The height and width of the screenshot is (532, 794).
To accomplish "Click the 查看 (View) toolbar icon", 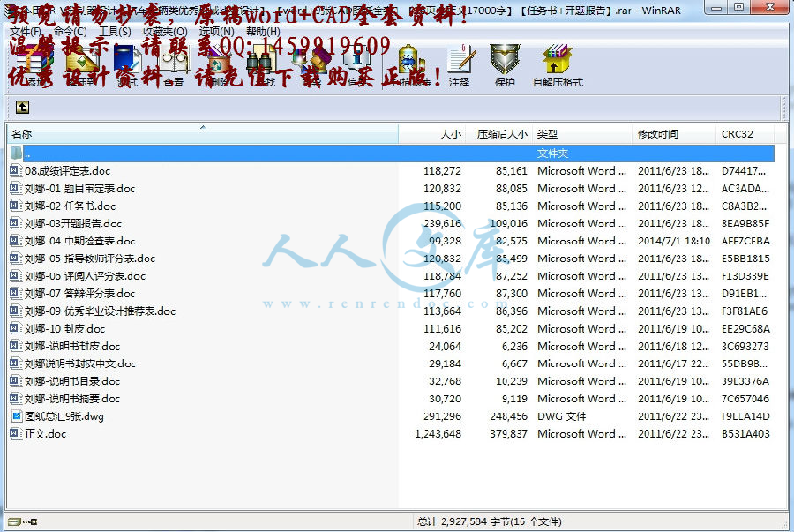I will click(x=173, y=66).
